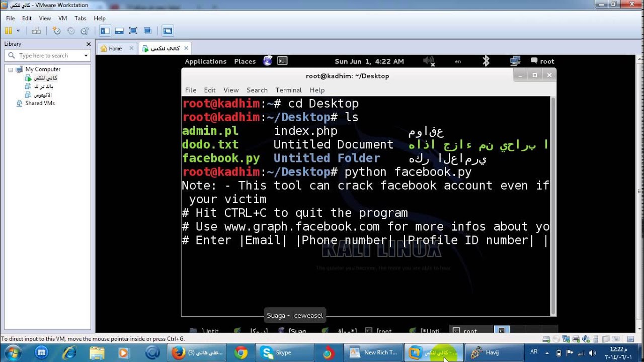Launch the terminal from the Kali top panel
Screen dimensions: 644x362
tap(282, 61)
